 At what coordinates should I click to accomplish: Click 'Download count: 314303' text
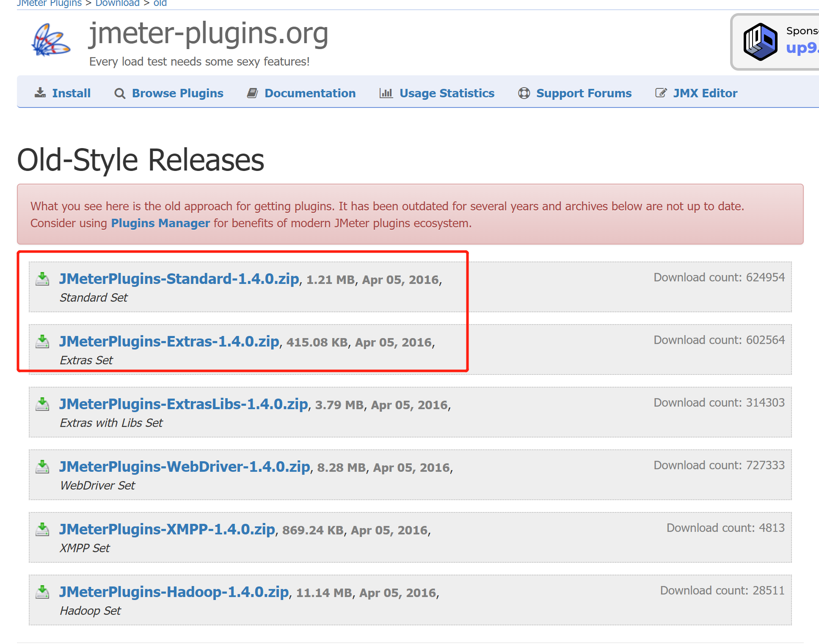pyautogui.click(x=719, y=402)
